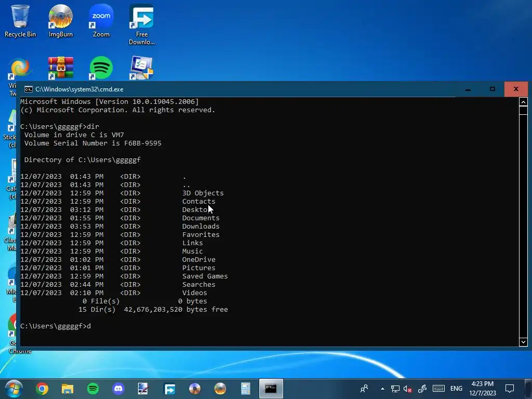Open the Windows Ink Workspace pen icon
Viewport: 532px width, 399px height.
coord(422,389)
